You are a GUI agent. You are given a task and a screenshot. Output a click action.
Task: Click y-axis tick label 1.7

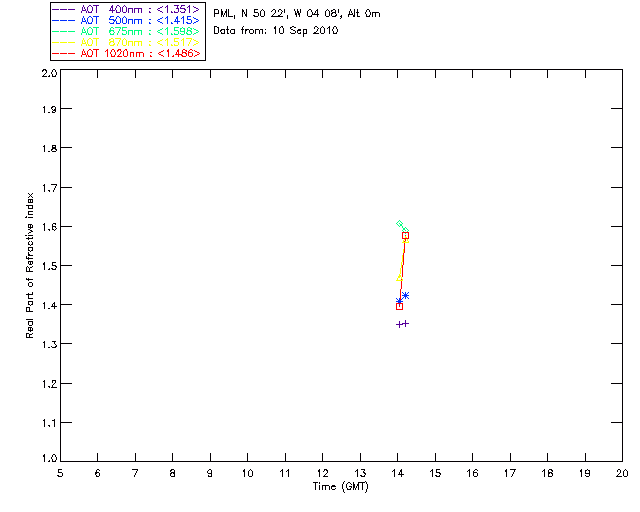point(49,188)
